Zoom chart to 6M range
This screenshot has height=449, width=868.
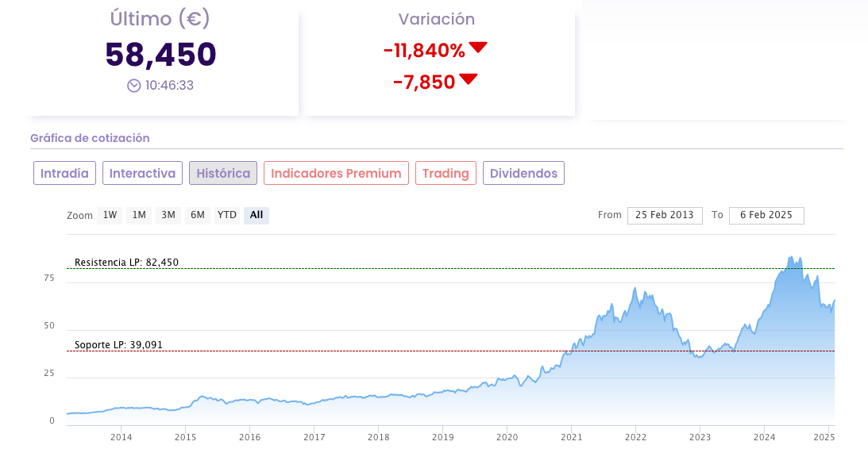coord(198,215)
